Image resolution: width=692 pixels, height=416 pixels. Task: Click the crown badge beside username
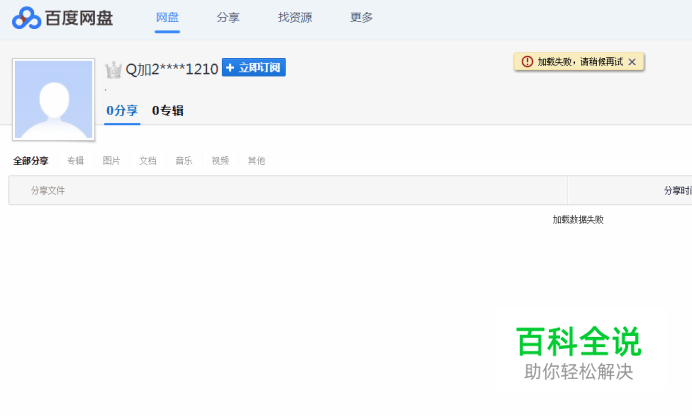tap(113, 70)
